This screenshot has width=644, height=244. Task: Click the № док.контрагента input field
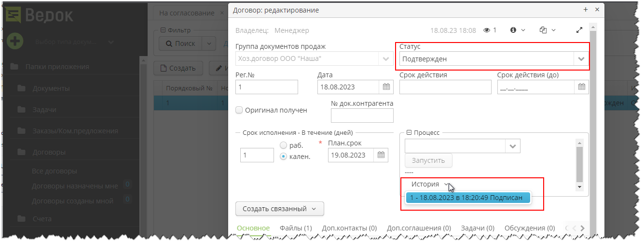coord(362,115)
